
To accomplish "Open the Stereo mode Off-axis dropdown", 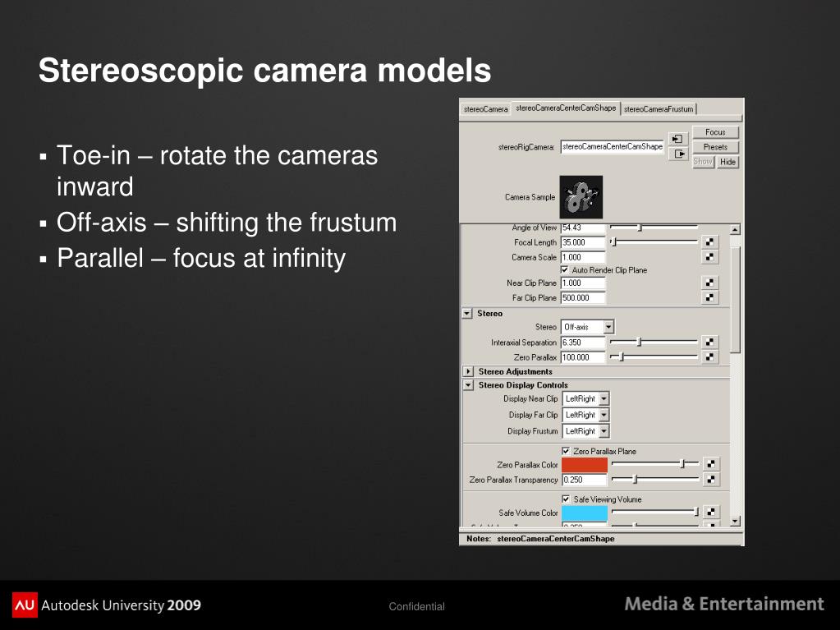I will click(588, 327).
